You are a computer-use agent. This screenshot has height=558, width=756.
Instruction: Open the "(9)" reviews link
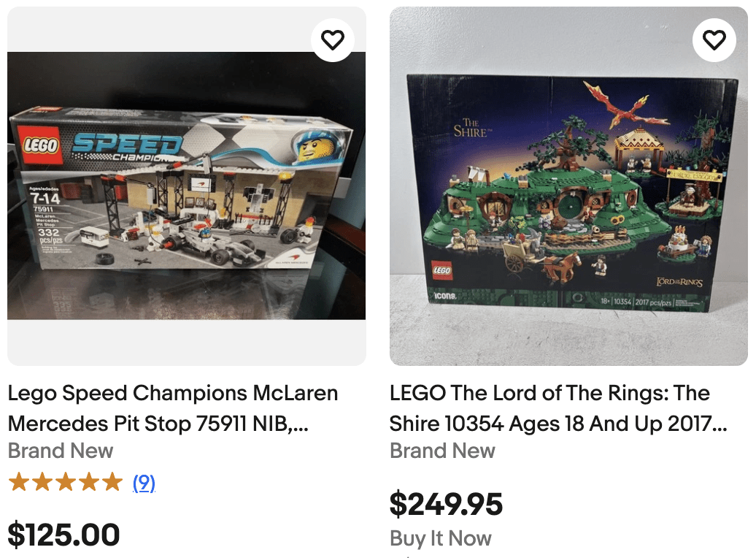(x=144, y=483)
